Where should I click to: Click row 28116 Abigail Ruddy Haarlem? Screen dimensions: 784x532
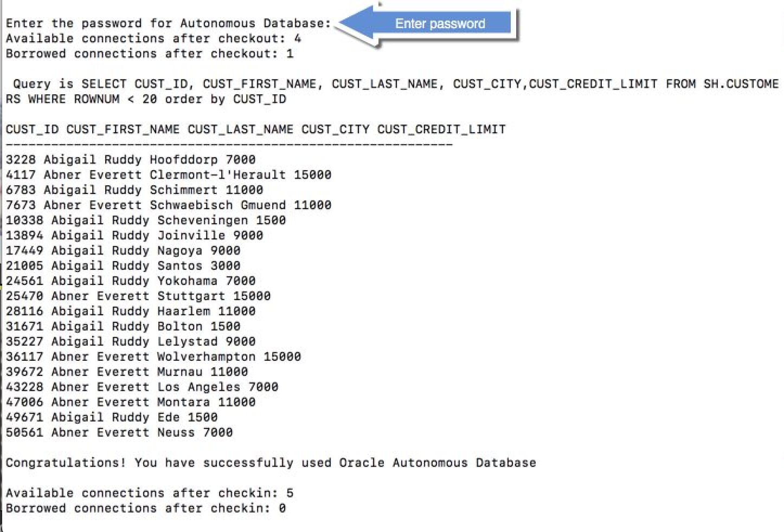point(131,312)
